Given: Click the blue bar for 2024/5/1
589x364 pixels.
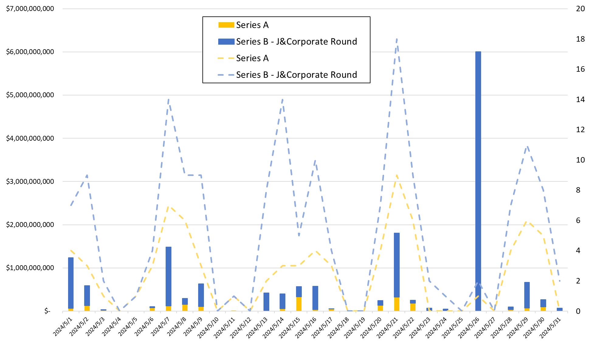Looking at the screenshot, I should (71, 283).
